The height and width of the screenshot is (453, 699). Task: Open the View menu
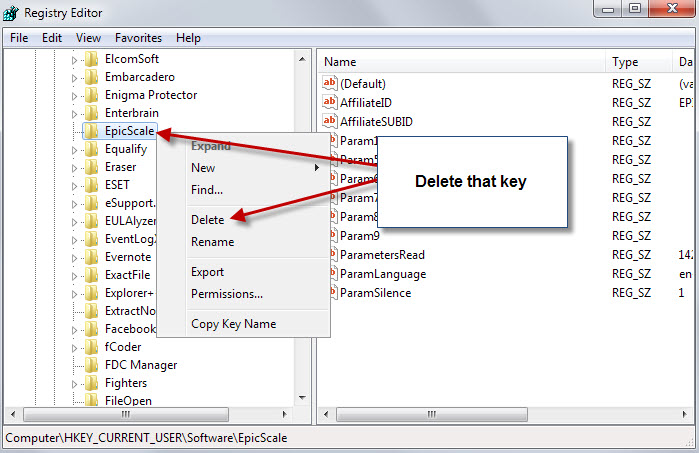click(88, 38)
